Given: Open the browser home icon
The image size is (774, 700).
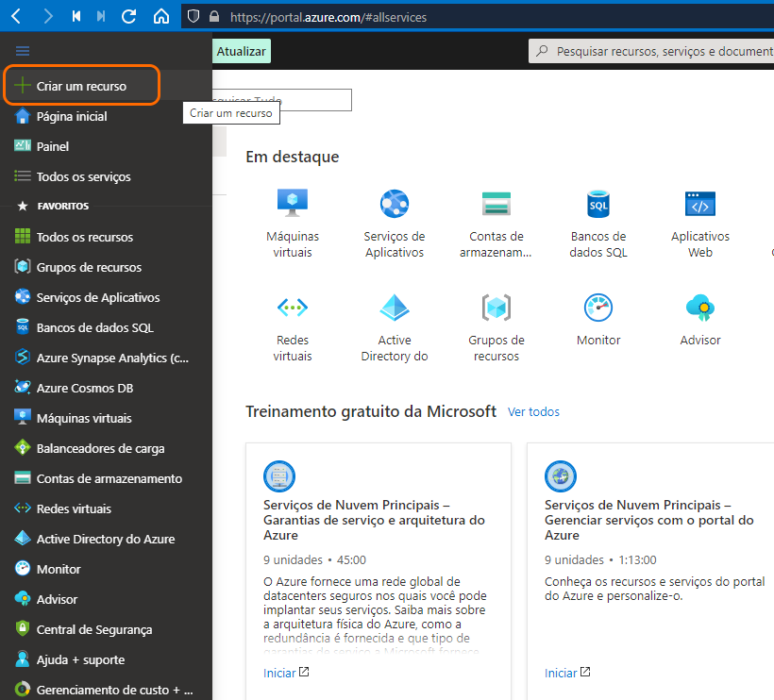Looking at the screenshot, I should tap(160, 17).
